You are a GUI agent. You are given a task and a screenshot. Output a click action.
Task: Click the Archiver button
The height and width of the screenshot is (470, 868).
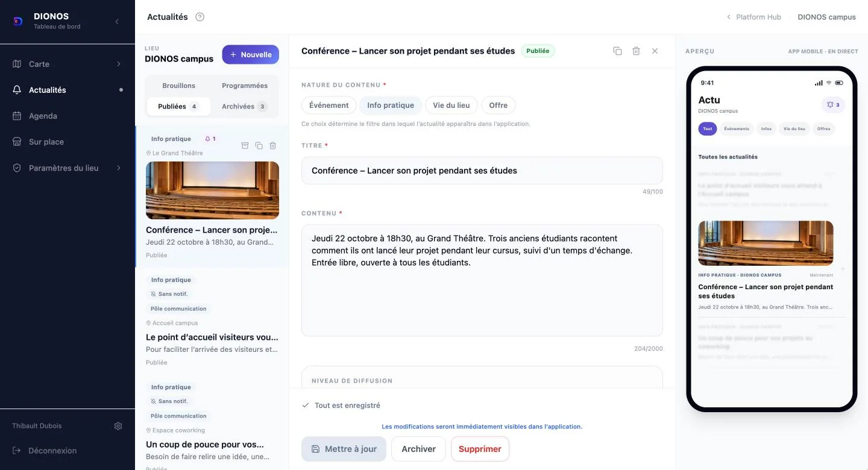pyautogui.click(x=418, y=449)
